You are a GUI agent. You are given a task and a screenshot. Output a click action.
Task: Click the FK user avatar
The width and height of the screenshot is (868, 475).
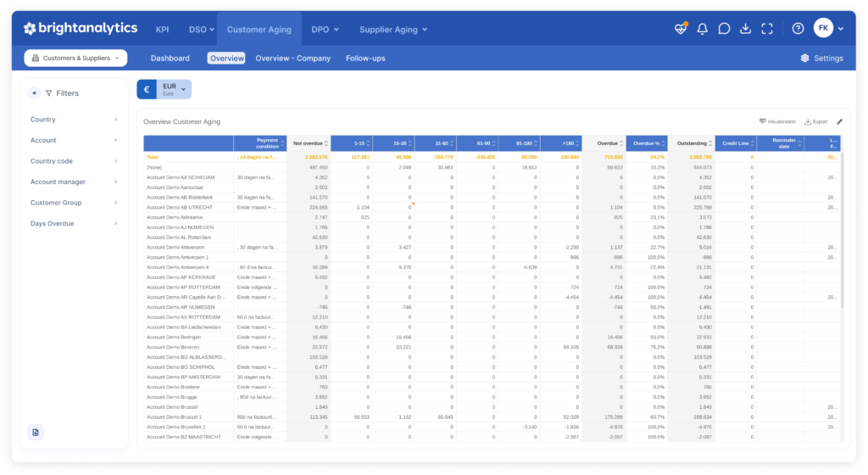tap(823, 28)
